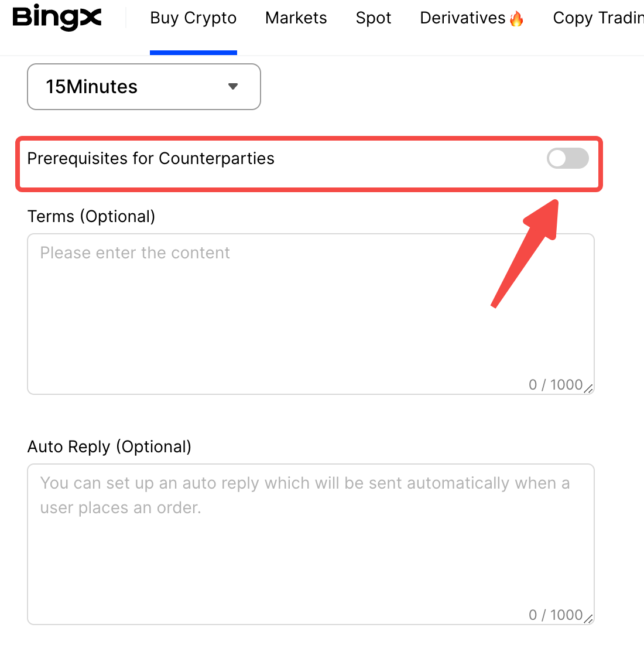
Task: Click the fire icon beside Derivatives
Action: coord(516,19)
